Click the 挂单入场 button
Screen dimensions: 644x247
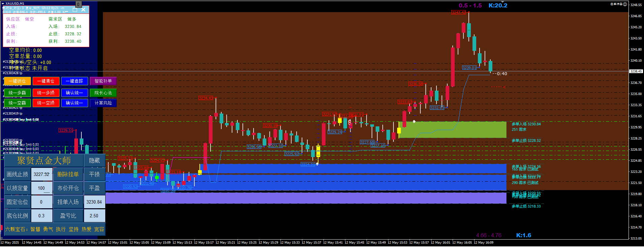click(x=68, y=202)
